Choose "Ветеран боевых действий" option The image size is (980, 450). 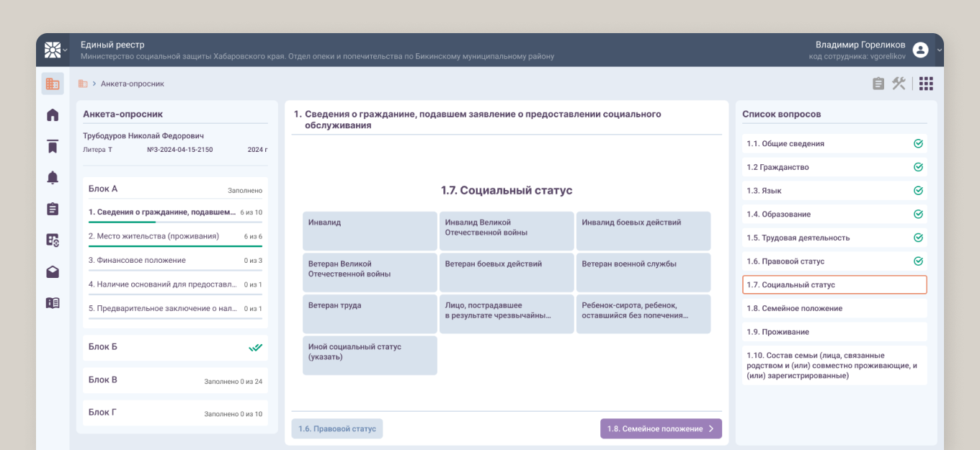507,272
